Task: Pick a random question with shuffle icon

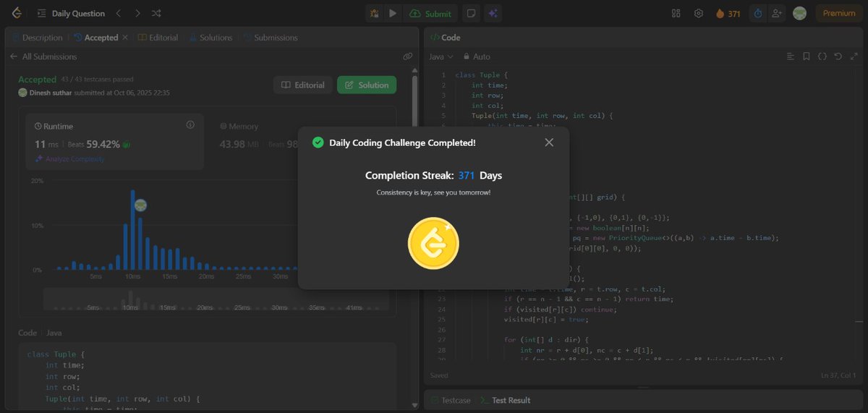Action: (157, 13)
